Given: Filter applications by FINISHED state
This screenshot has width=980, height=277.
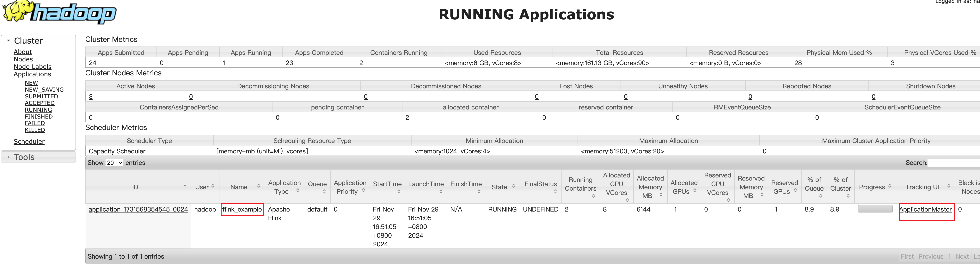Looking at the screenshot, I should 38,116.
